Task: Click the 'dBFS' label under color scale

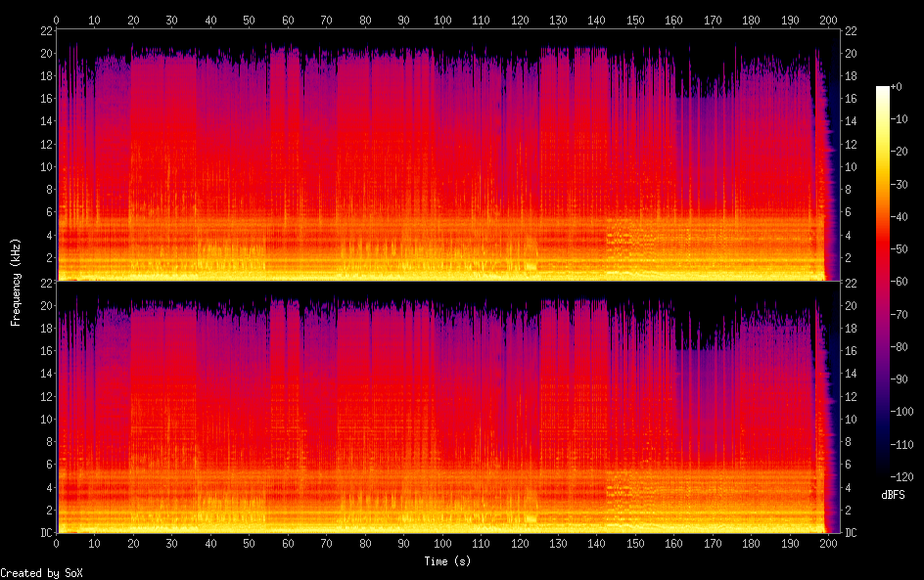Action: point(893,495)
